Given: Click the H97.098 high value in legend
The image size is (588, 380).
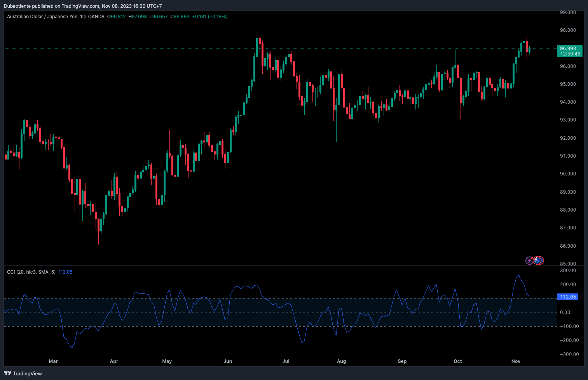Looking at the screenshot, I should point(138,17).
